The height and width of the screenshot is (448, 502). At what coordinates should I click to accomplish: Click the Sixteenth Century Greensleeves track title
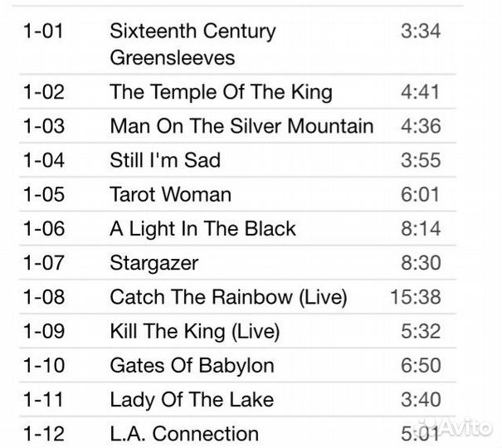point(193,44)
